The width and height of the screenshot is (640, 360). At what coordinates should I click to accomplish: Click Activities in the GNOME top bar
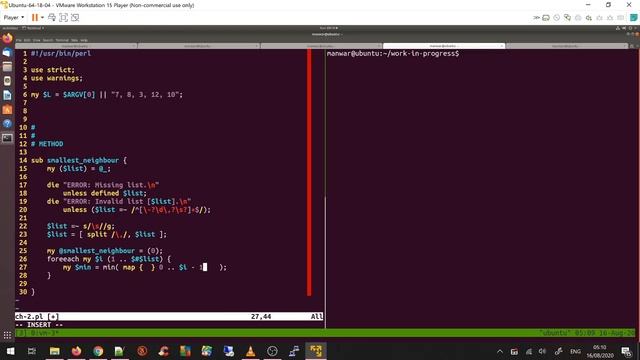tap(10, 28)
